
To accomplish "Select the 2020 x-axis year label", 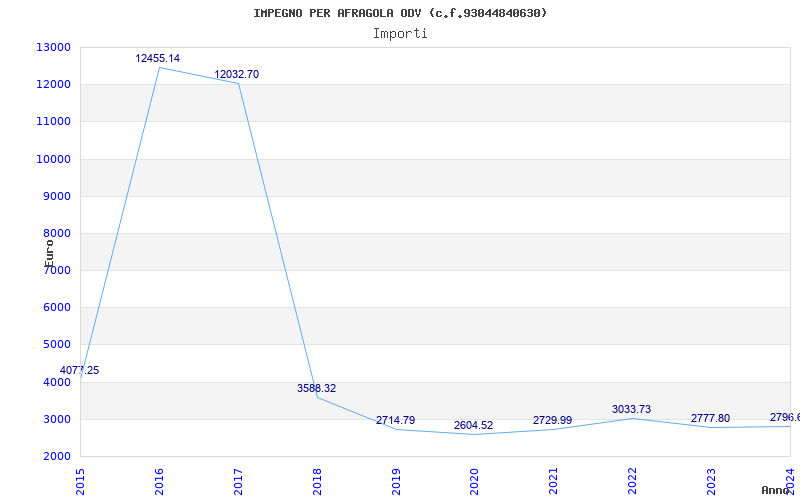I will coord(475,481).
